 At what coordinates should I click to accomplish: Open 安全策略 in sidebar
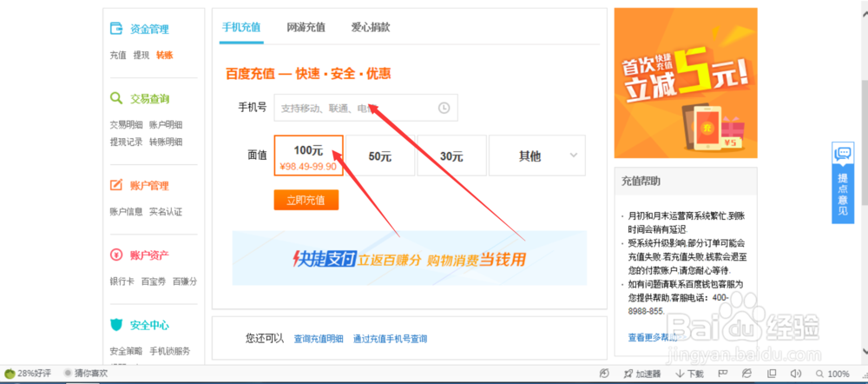[x=126, y=351]
